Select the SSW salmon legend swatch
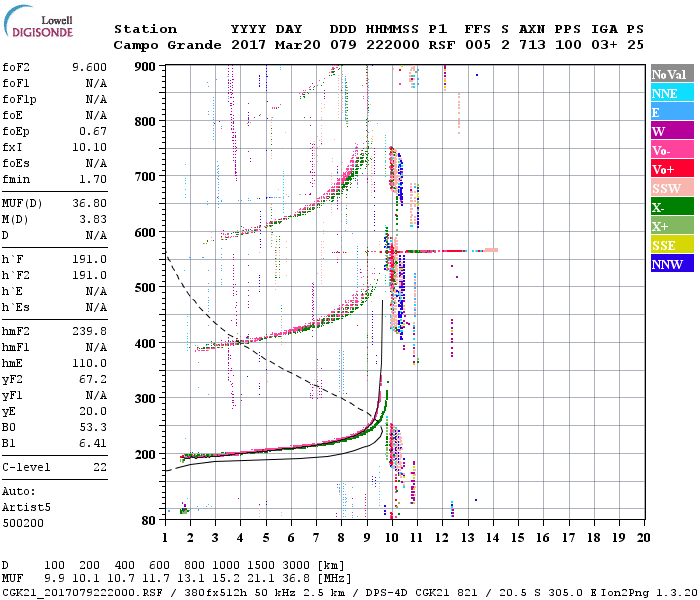 [x=672, y=188]
